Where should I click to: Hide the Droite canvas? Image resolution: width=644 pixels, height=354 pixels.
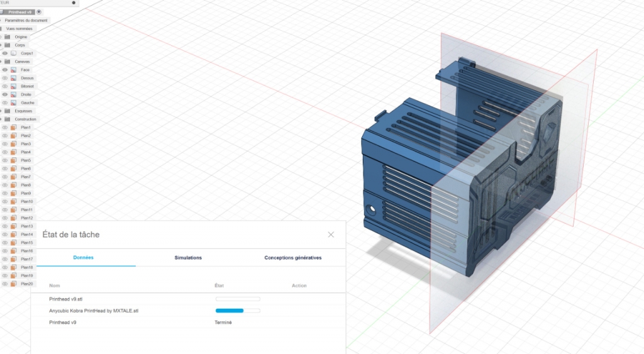pyautogui.click(x=5, y=94)
